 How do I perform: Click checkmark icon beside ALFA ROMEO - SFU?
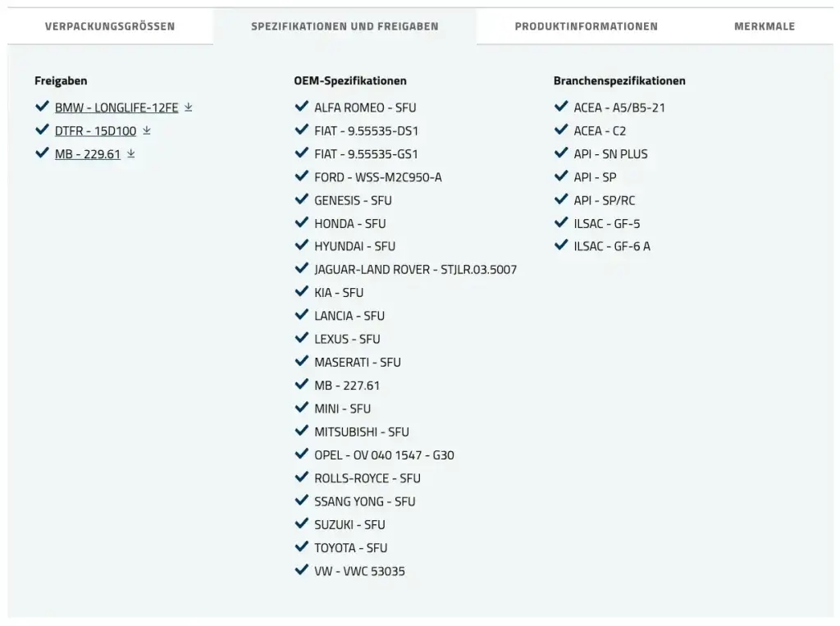click(x=301, y=107)
